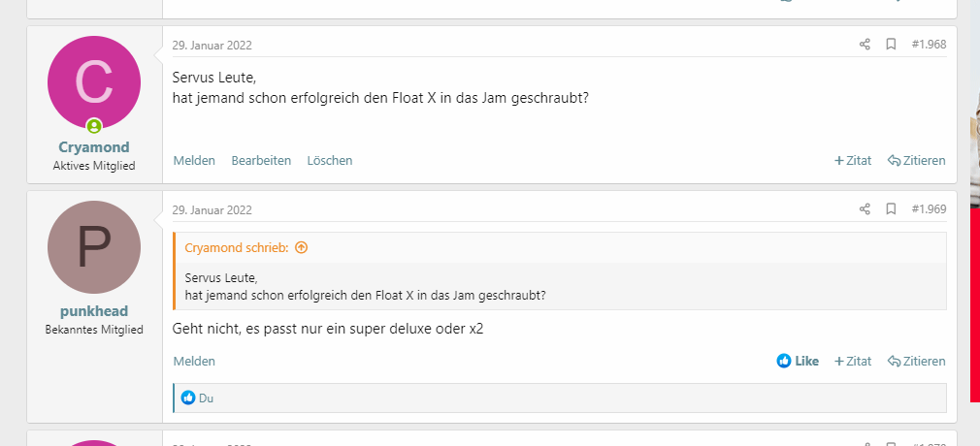Report Cryamond's post with Melden
The image size is (980, 446).
click(x=194, y=160)
